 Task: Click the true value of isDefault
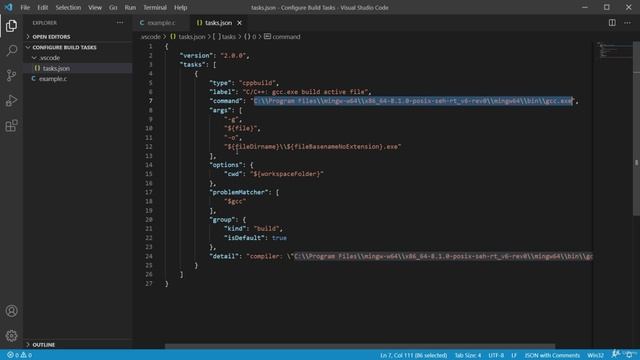click(x=279, y=238)
